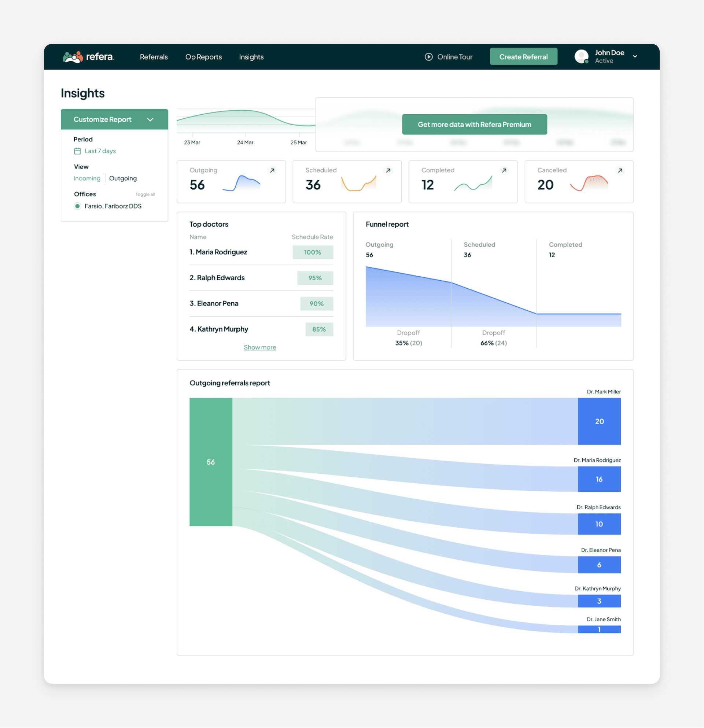Click the Period calendar icon
704x728 pixels.
(77, 151)
